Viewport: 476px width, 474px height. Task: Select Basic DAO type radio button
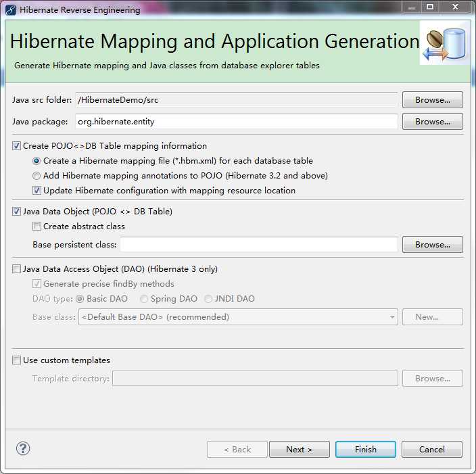pos(80,299)
